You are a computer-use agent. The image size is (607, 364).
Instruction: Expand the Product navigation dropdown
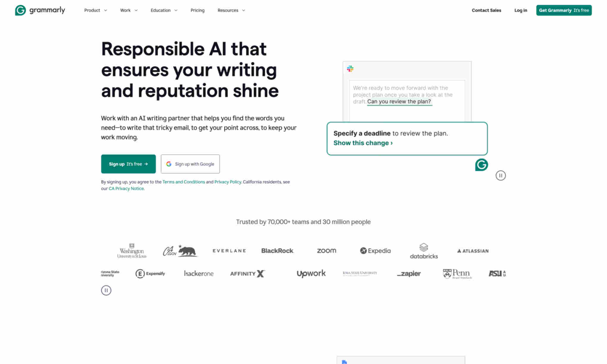pos(95,10)
